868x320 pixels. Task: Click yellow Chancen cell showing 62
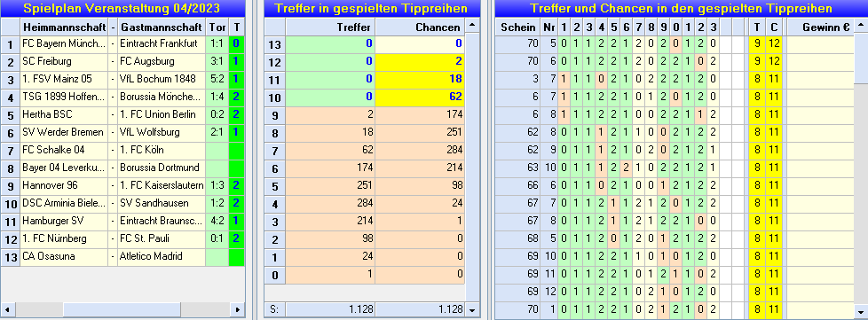click(420, 97)
